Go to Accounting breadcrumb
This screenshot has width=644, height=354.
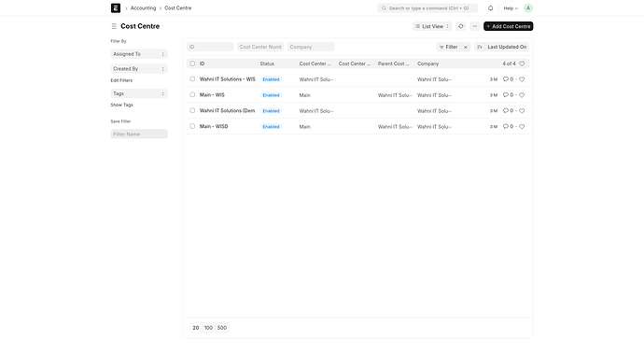pos(144,8)
